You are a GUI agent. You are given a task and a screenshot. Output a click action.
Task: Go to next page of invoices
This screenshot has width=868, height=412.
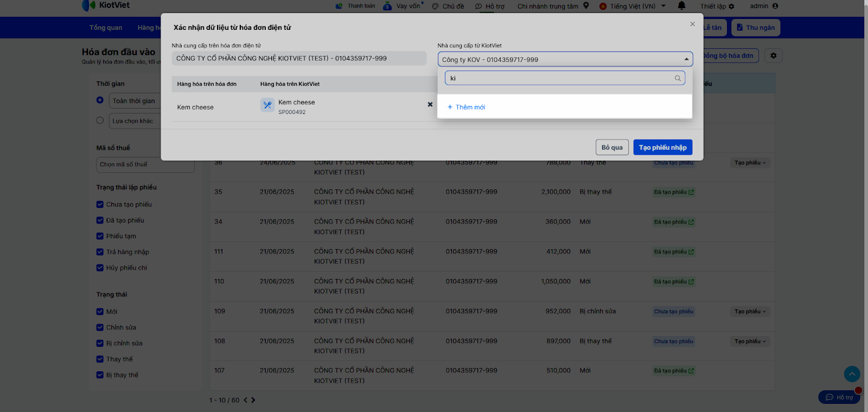click(253, 400)
